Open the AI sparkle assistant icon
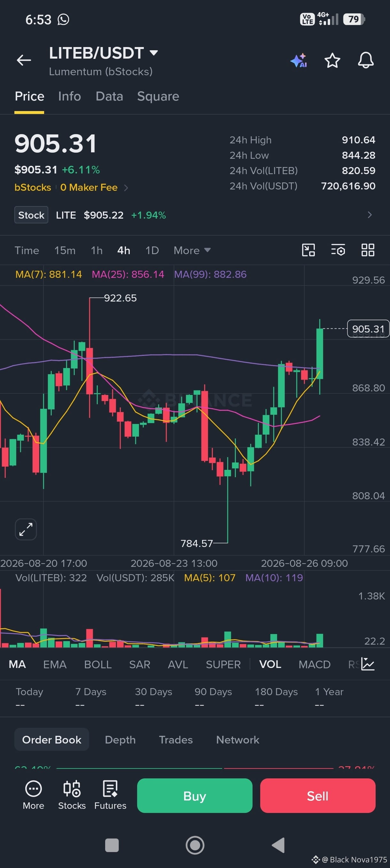The image size is (390, 868). [299, 60]
